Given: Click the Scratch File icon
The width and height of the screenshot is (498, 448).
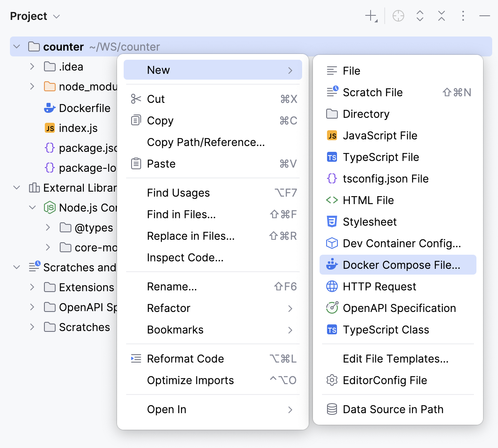Looking at the screenshot, I should [x=332, y=92].
